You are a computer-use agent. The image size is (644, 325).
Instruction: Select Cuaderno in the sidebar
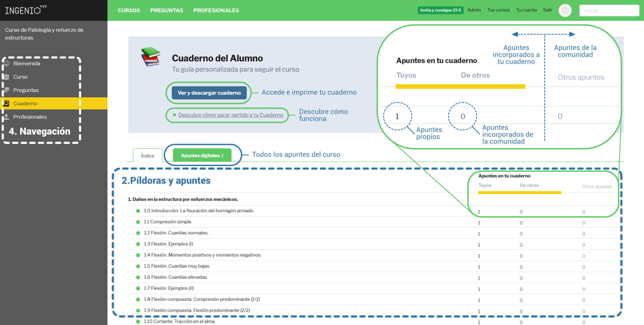pos(54,103)
